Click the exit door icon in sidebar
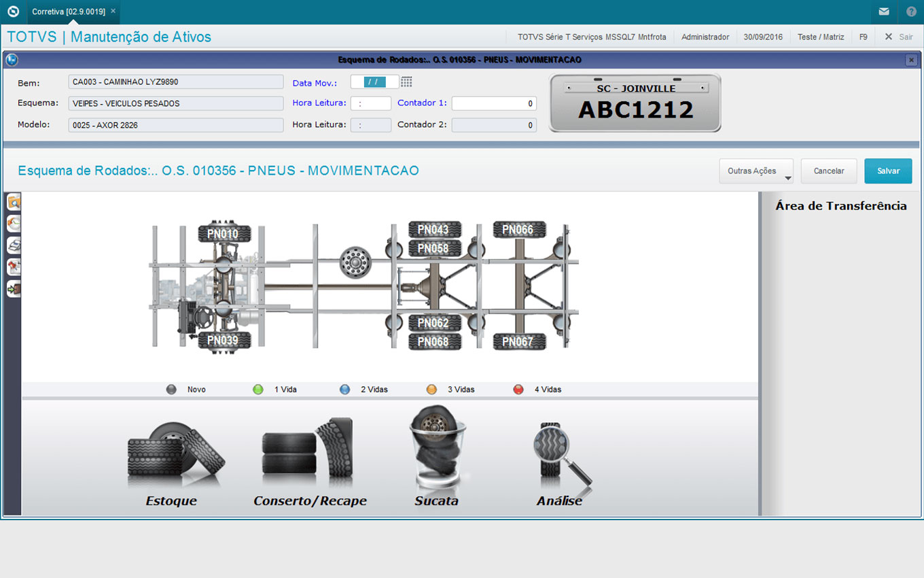The height and width of the screenshot is (578, 924). [x=13, y=289]
